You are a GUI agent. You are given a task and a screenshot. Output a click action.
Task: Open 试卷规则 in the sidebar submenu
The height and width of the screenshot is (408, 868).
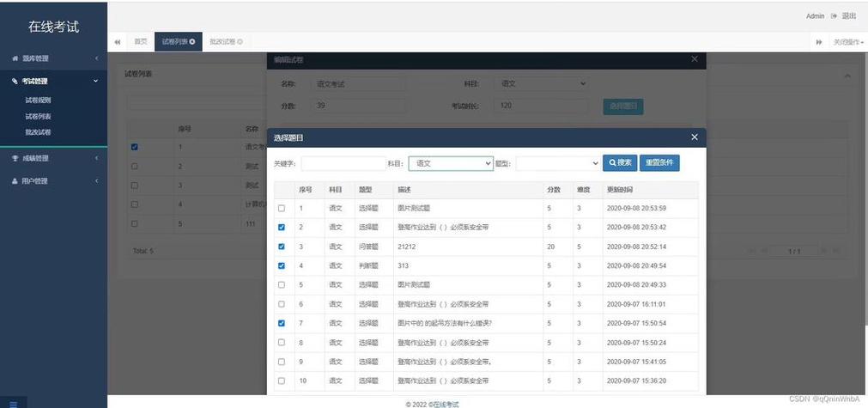(x=38, y=100)
